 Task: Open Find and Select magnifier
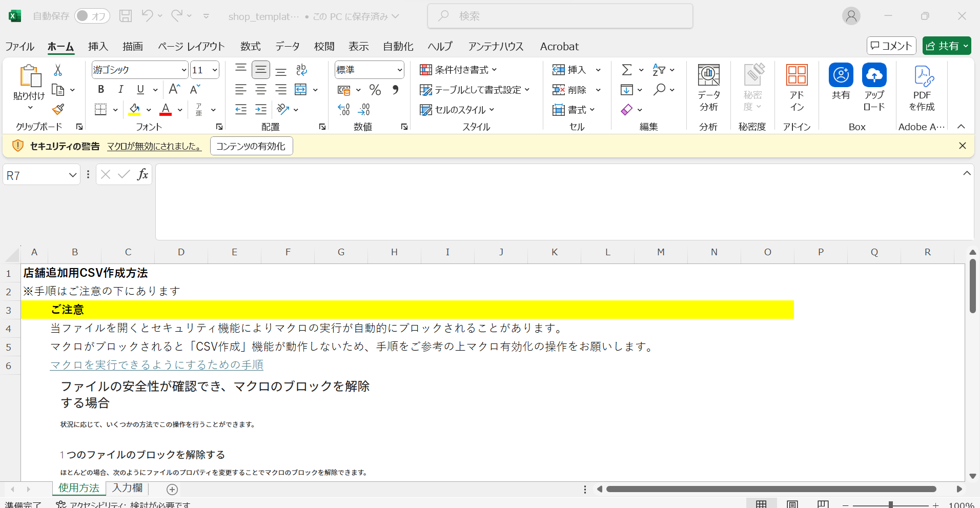tap(659, 90)
